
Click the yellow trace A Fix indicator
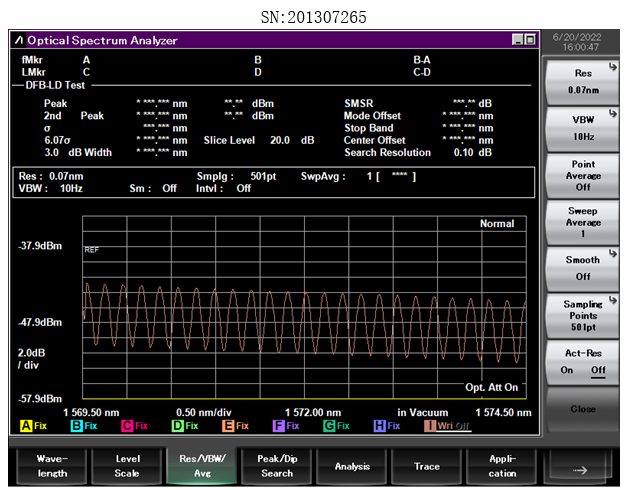(34, 426)
